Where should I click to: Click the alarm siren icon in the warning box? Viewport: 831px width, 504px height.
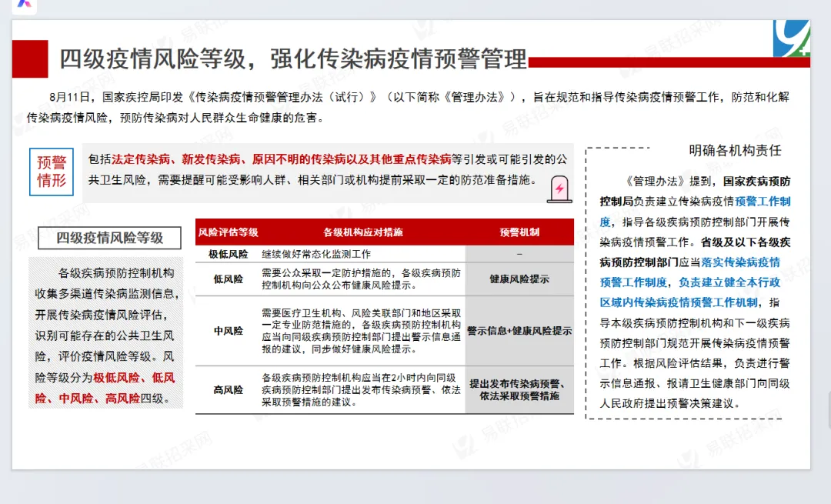(x=559, y=189)
